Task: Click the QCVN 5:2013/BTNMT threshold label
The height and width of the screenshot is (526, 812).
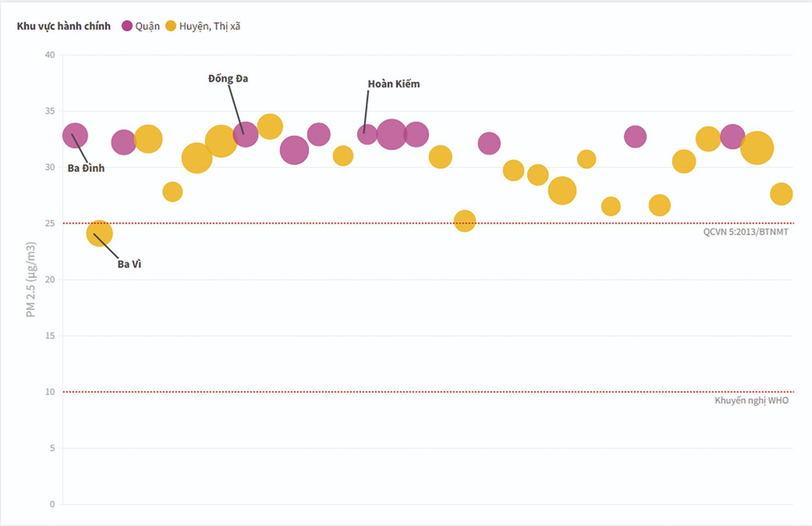Action: (746, 232)
